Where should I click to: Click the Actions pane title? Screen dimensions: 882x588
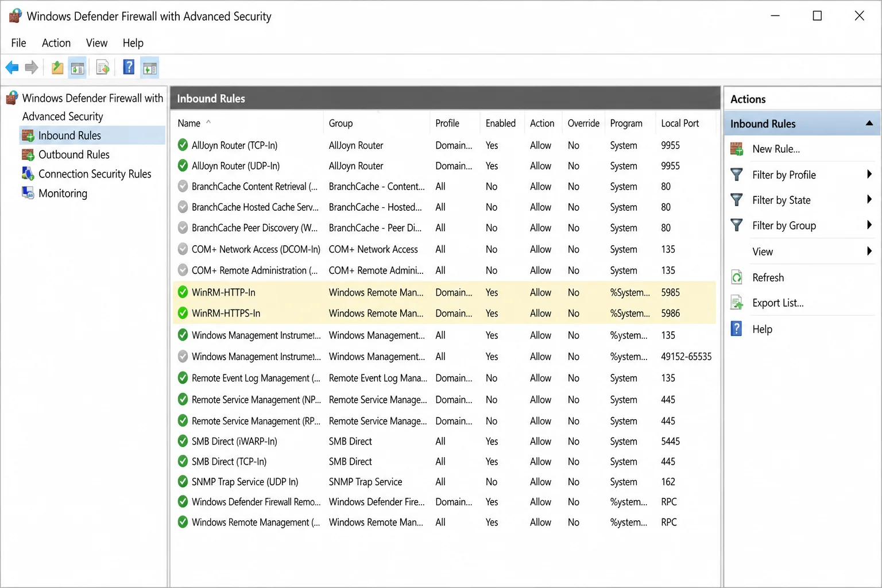pyautogui.click(x=748, y=99)
